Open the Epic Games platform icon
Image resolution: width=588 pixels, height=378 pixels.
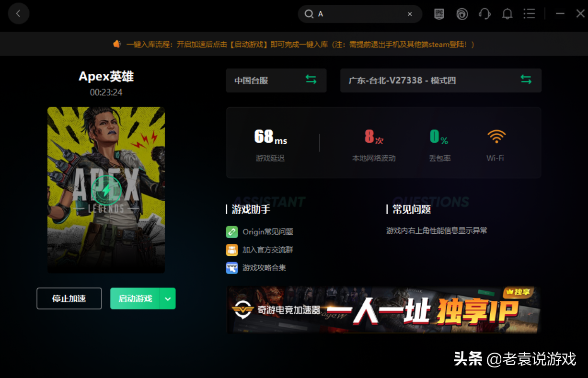click(439, 14)
